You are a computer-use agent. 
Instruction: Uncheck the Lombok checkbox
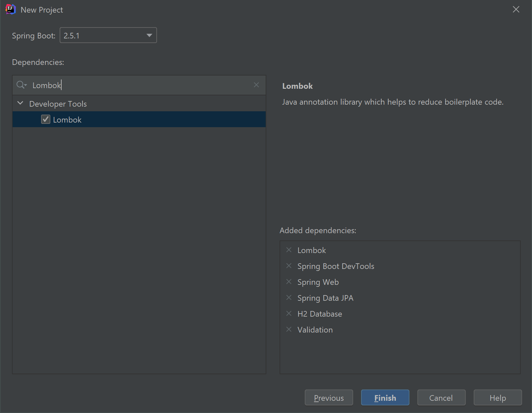(x=46, y=120)
